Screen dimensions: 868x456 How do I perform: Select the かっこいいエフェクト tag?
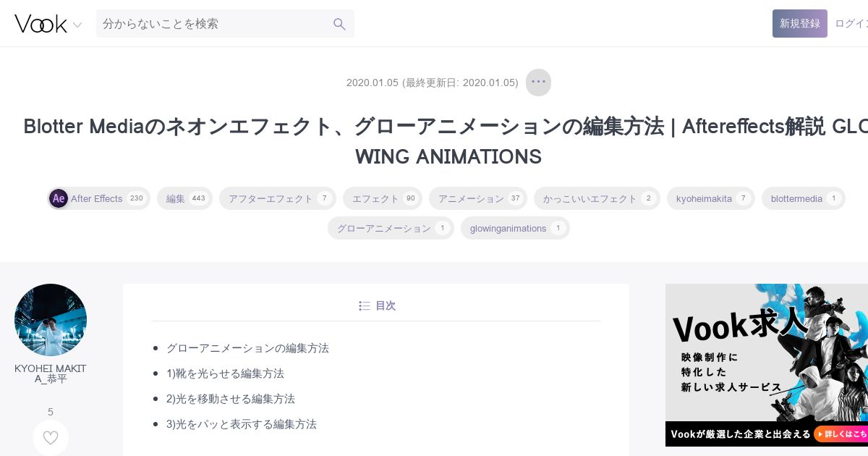click(x=597, y=198)
